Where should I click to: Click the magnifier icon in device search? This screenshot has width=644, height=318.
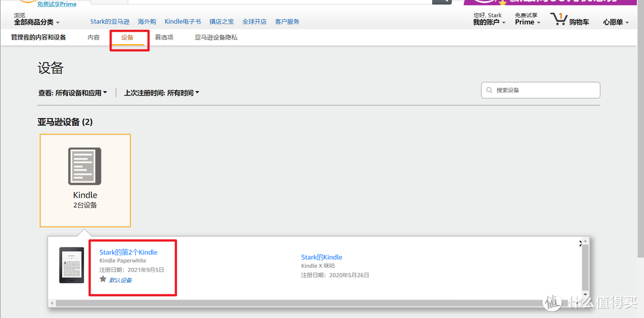coord(489,90)
